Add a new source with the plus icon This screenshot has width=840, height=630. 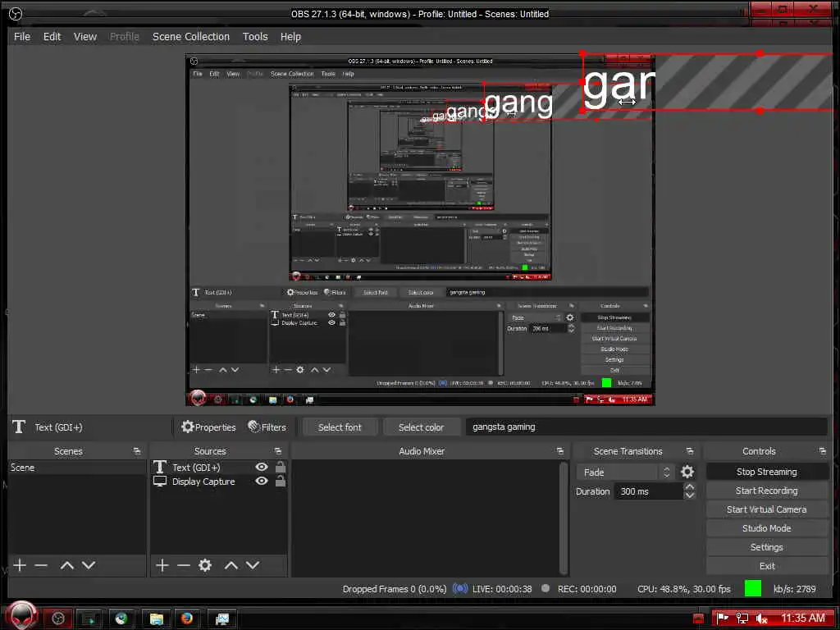point(162,564)
